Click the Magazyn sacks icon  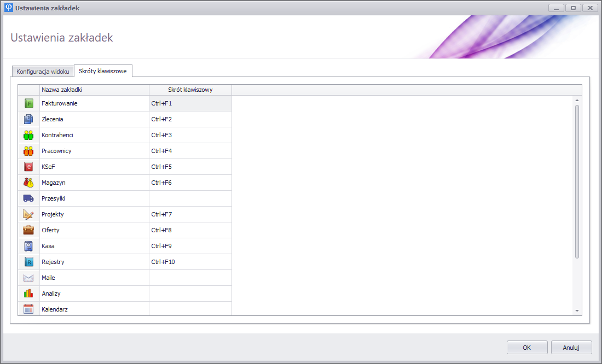pyautogui.click(x=29, y=183)
